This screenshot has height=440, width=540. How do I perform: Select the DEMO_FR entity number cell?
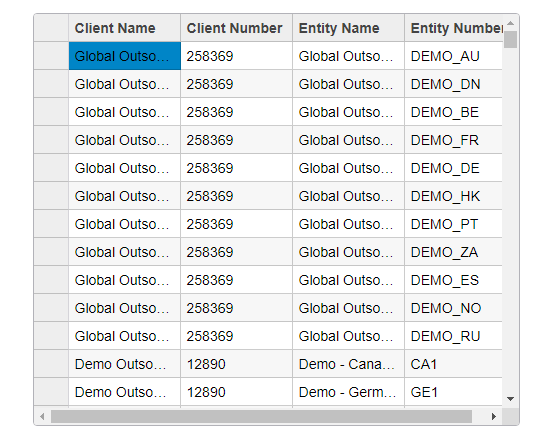[454, 140]
